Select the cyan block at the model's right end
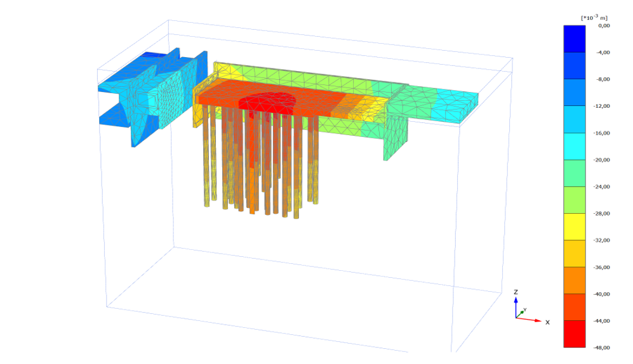Image resolution: width=633 pixels, height=364 pixels. pyautogui.click(x=454, y=103)
